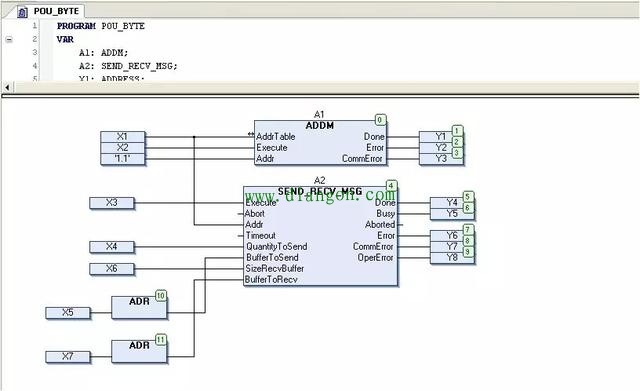The height and width of the screenshot is (391, 640).
Task: Click execution order marker 6 on Y5
Action: pos(469,208)
